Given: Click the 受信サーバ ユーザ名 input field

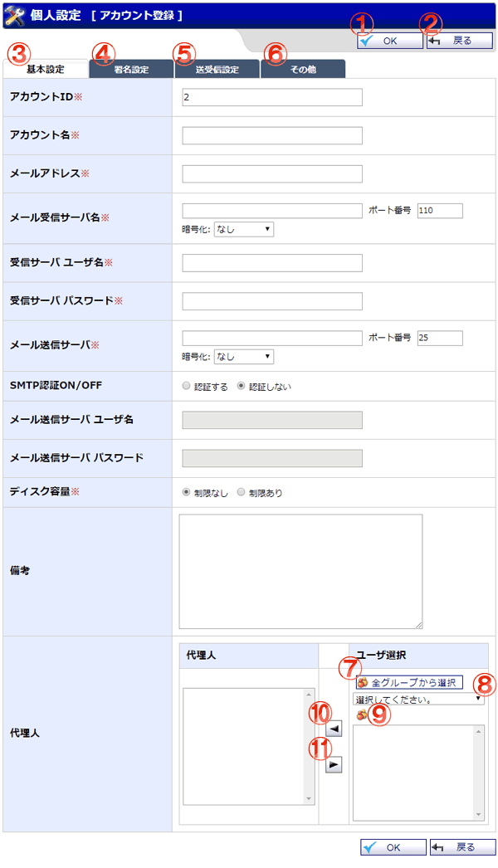Looking at the screenshot, I should click(272, 263).
